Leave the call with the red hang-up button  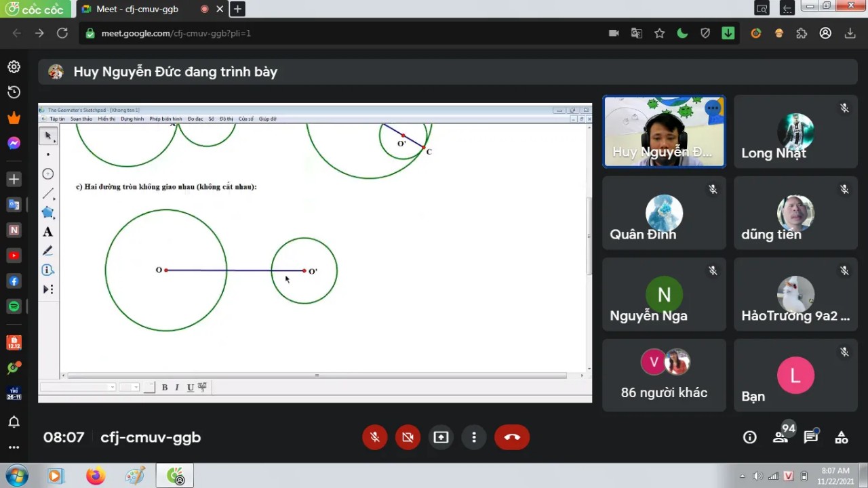(512, 437)
